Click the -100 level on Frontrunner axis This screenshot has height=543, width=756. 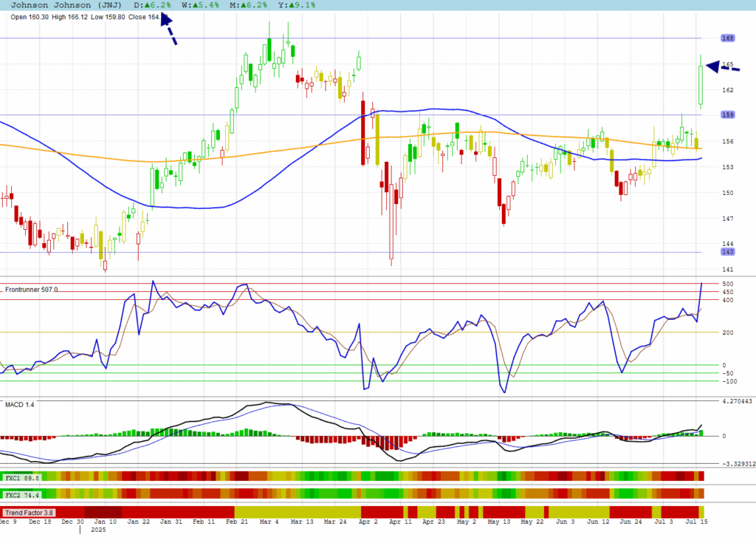click(729, 381)
